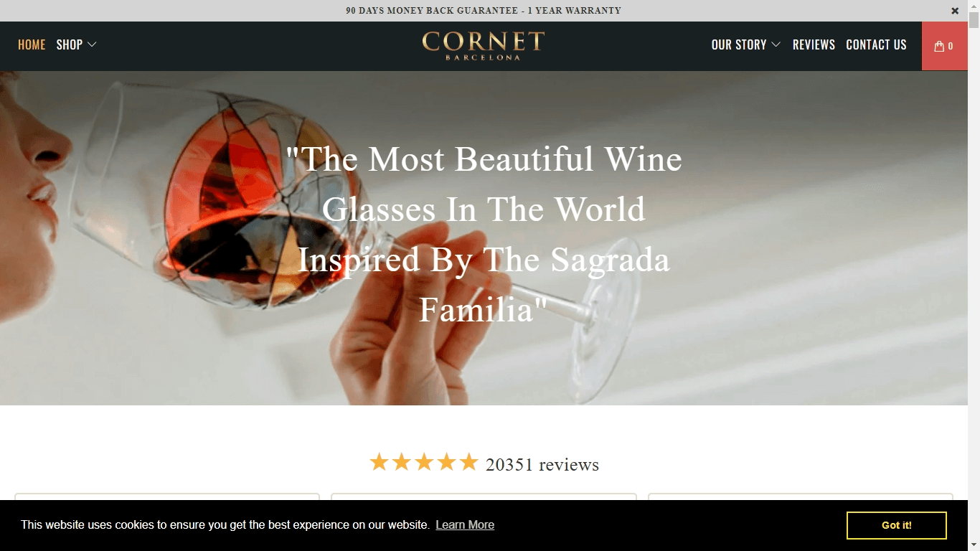Follow the Learn More cookie link
This screenshot has height=551, width=980.
pyautogui.click(x=465, y=525)
